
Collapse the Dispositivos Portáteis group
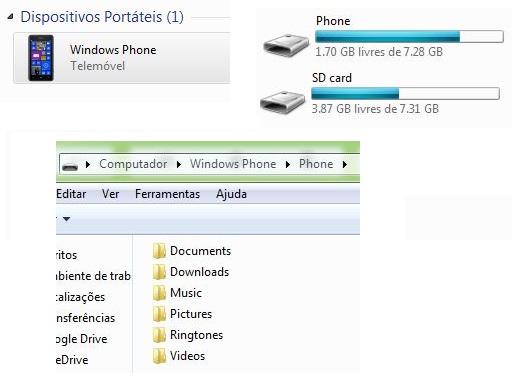pos(11,16)
